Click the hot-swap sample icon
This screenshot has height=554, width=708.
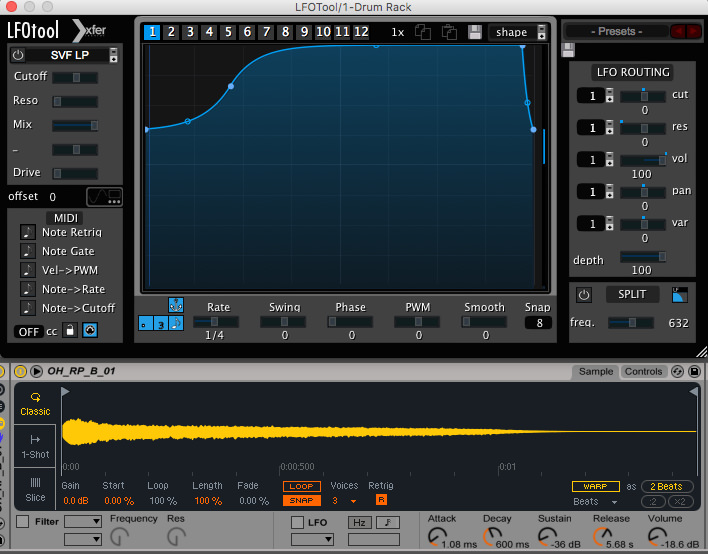(677, 371)
